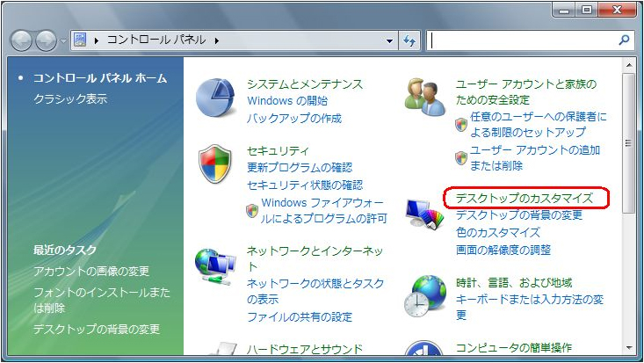The image size is (644, 363).
Task: Open バックアップの作成 link
Action: 294,119
